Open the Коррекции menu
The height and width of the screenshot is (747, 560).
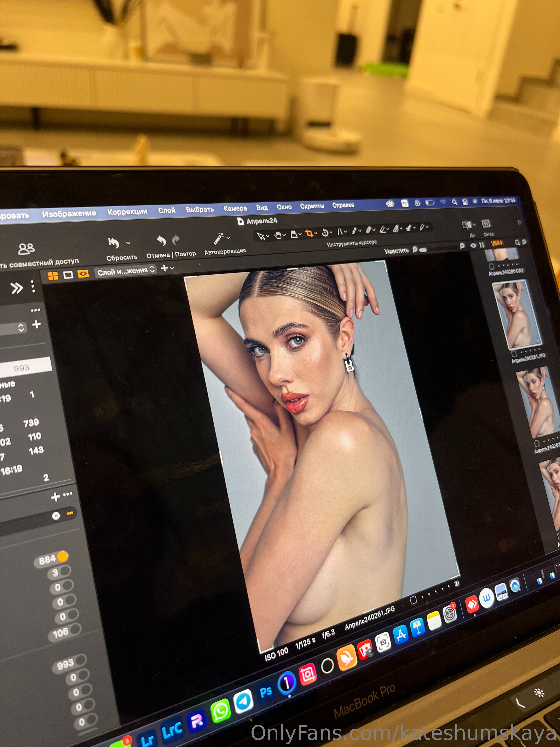(x=127, y=212)
